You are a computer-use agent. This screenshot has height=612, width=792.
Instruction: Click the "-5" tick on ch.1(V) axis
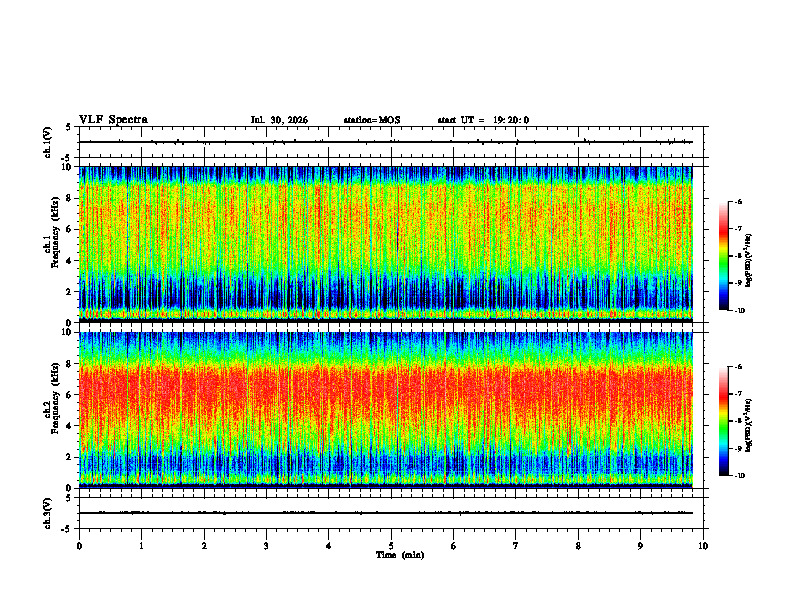click(67, 158)
